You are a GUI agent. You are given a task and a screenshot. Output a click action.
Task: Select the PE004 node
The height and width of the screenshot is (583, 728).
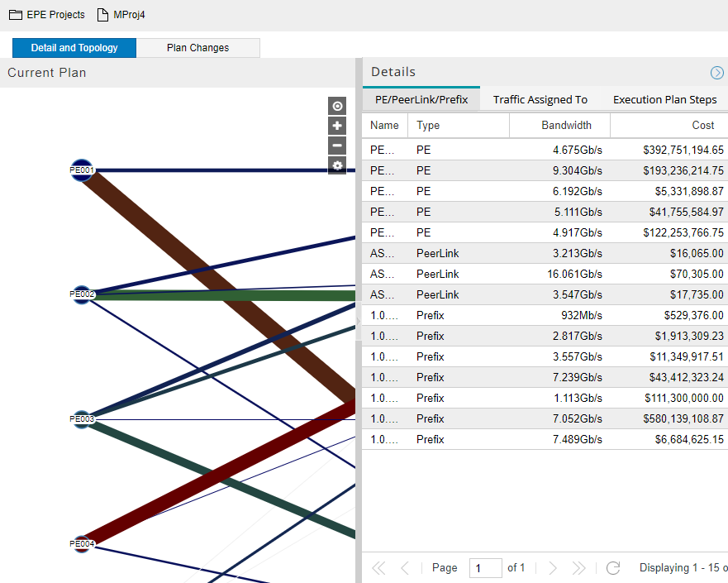click(x=82, y=543)
